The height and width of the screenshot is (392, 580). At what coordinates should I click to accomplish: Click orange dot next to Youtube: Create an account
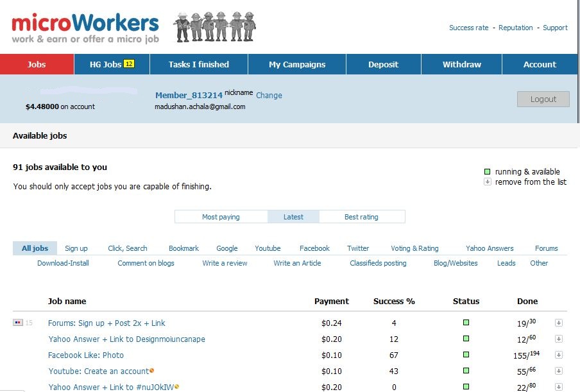point(151,371)
